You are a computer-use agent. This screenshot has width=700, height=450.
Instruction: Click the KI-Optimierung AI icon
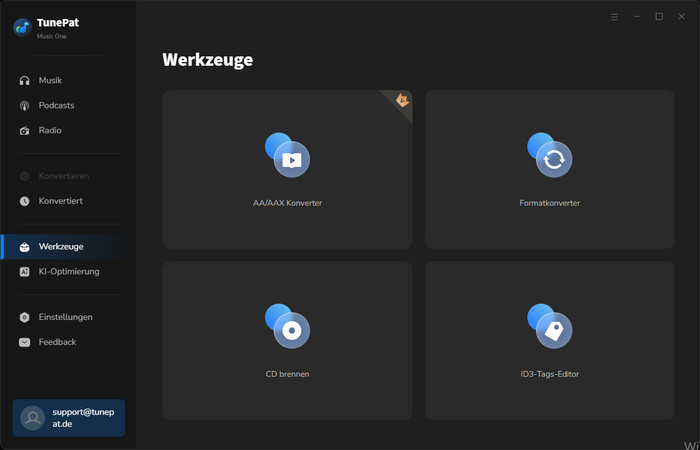[x=25, y=271]
